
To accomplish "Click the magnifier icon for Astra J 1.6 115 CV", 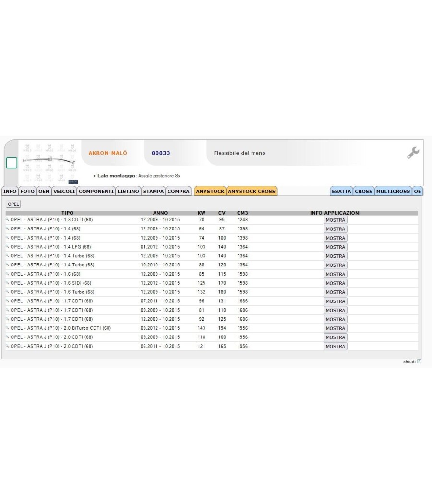I will click(x=7, y=274).
